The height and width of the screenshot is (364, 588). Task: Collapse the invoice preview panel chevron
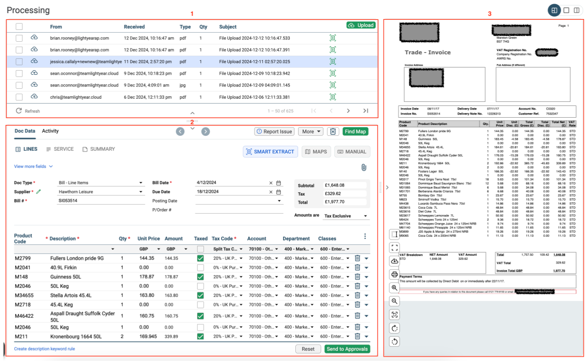pos(387,187)
